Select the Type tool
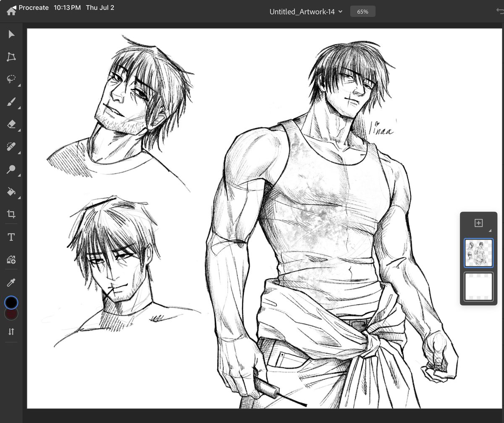Screen dimensions: 504x423 [11, 237]
